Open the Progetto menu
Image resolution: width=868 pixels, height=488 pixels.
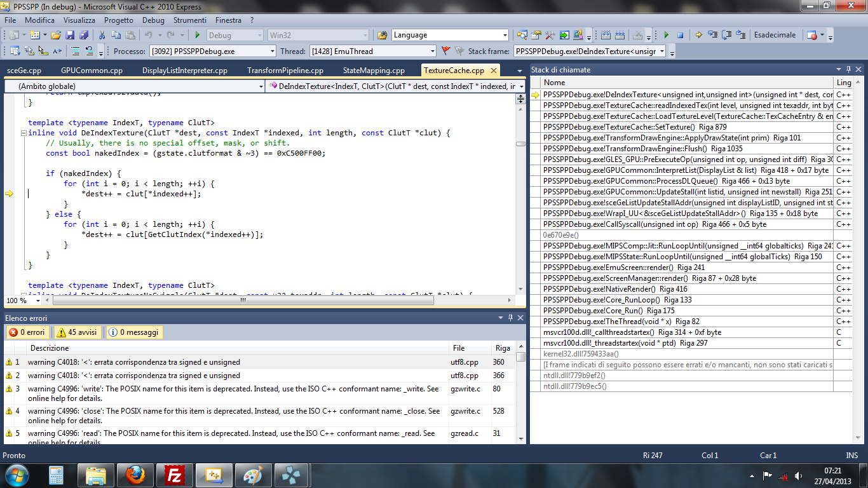(x=119, y=20)
